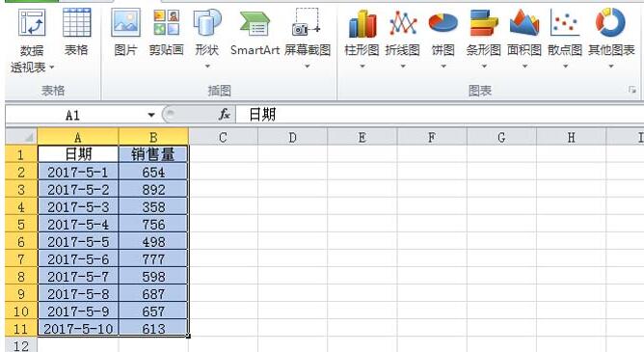
Task: Expand the Scatter chart dropdown arrow
Action: 565,67
